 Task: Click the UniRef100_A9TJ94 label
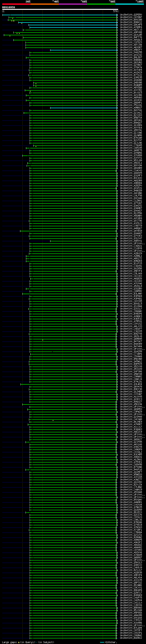pos(131,45)
